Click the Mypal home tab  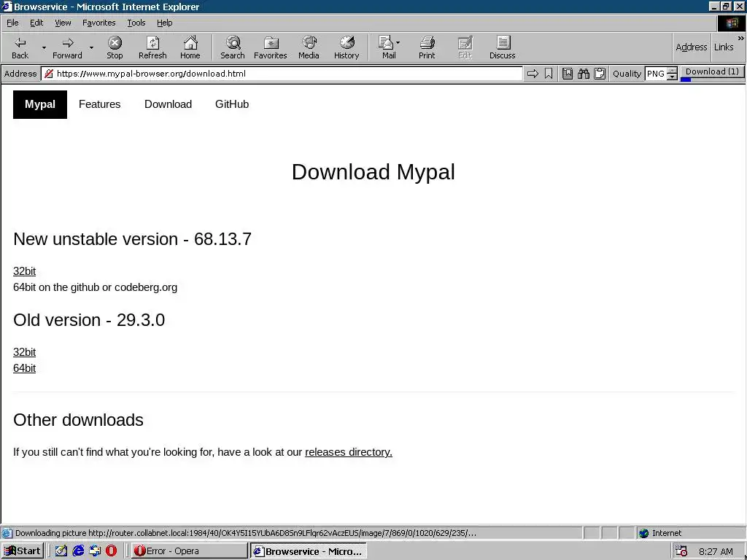(x=40, y=104)
